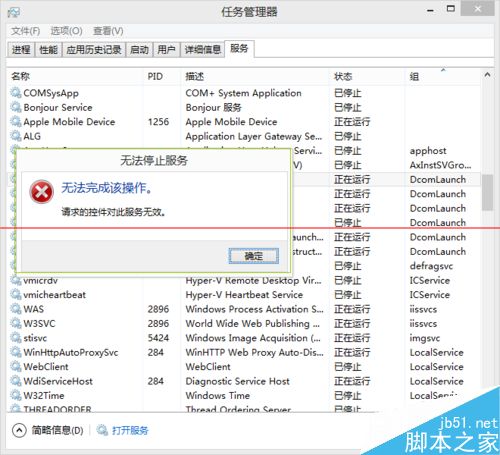The width and height of the screenshot is (500, 455).
Task: Click the red error icon in dialog
Action: click(x=41, y=192)
